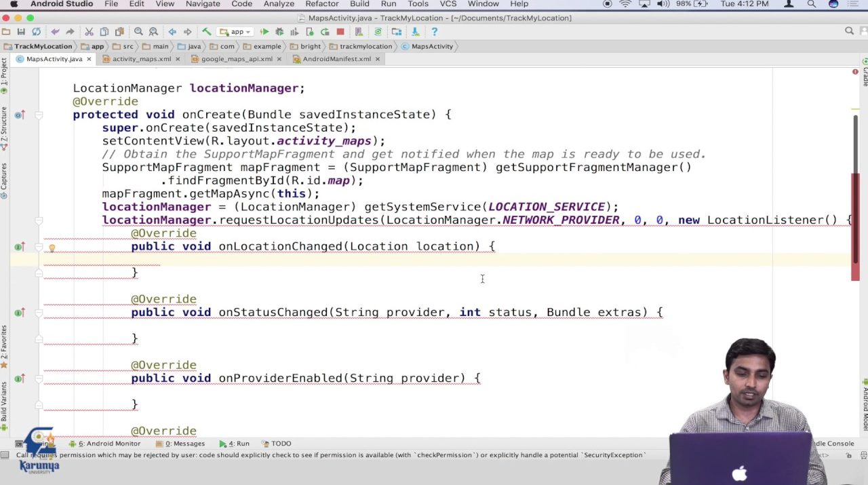868x485 pixels.
Task: Open the Refactor menu
Action: [x=321, y=4]
